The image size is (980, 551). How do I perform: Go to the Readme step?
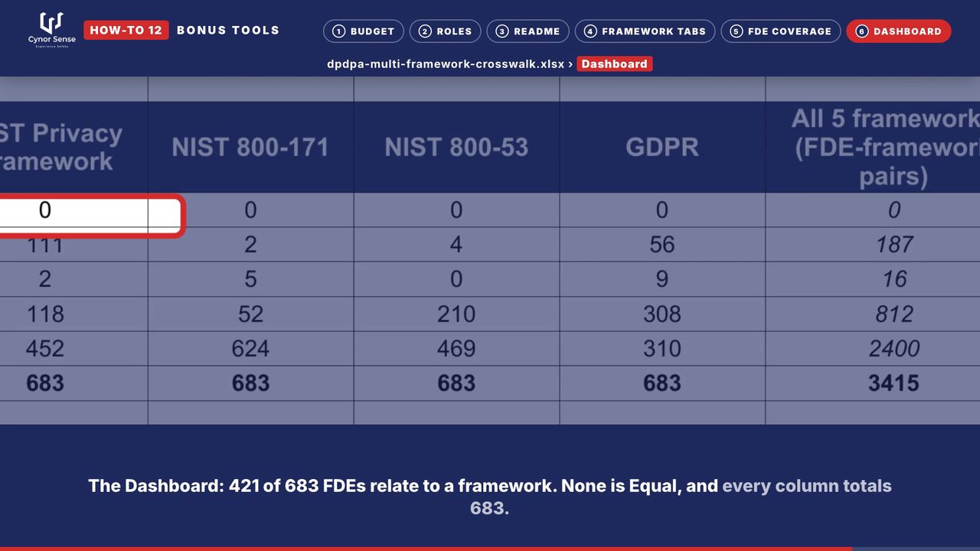pyautogui.click(x=528, y=31)
